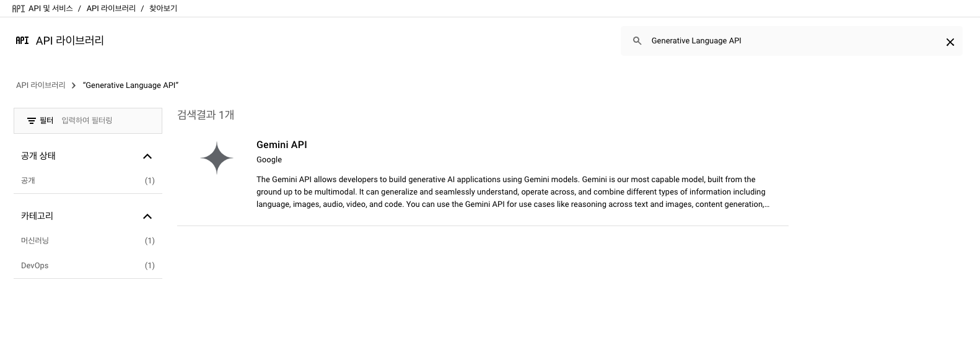The image size is (980, 337).
Task: Clear the search with the X icon
Action: pyautogui.click(x=950, y=42)
